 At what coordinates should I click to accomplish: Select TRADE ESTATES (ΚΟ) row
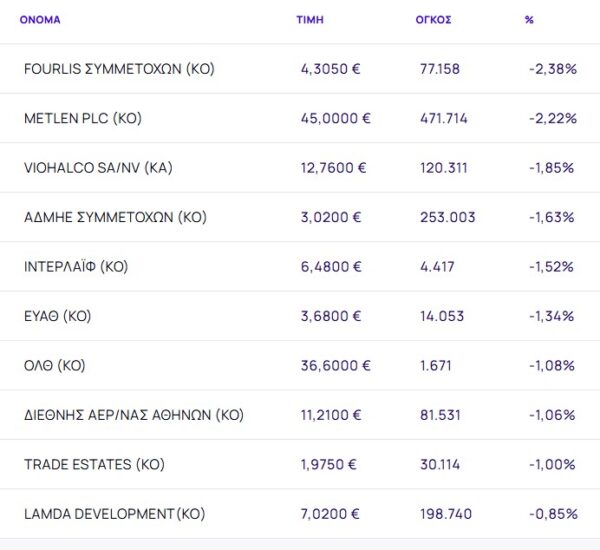point(94,465)
